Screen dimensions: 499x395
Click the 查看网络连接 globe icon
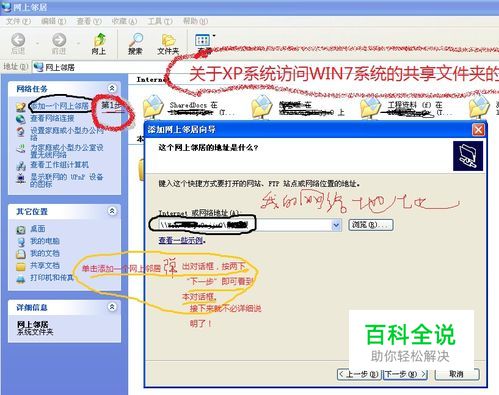(21, 119)
